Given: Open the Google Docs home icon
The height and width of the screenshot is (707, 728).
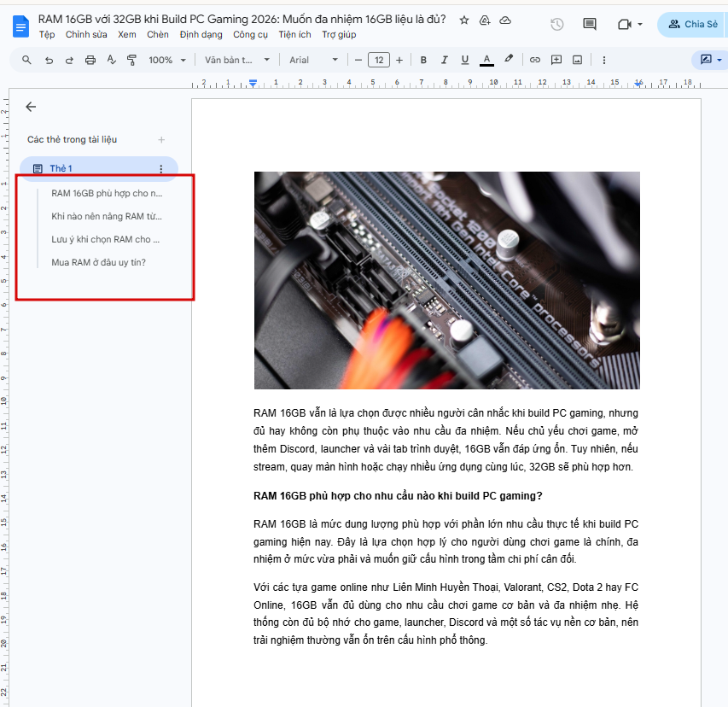Looking at the screenshot, I should [20, 26].
